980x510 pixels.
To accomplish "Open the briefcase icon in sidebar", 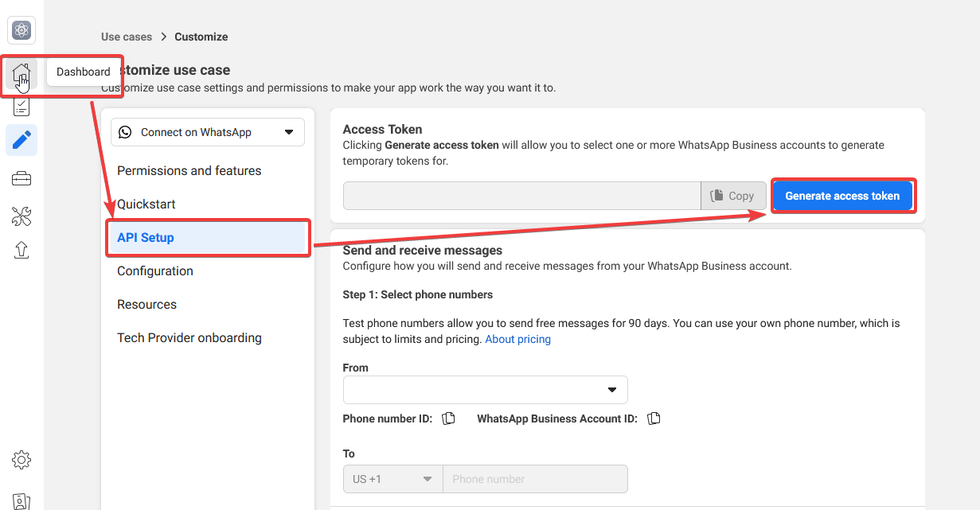I will click(21, 179).
